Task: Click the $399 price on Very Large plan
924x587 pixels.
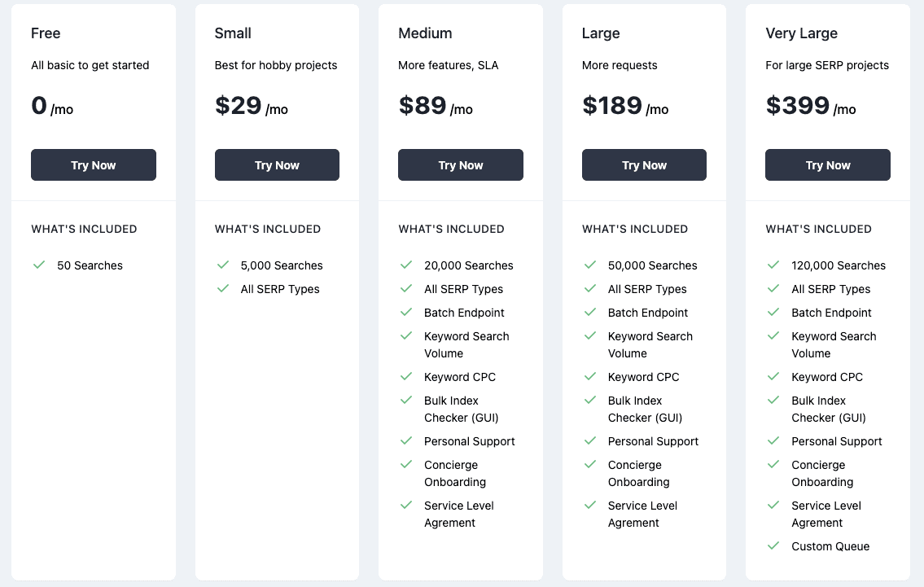Action: (x=794, y=105)
